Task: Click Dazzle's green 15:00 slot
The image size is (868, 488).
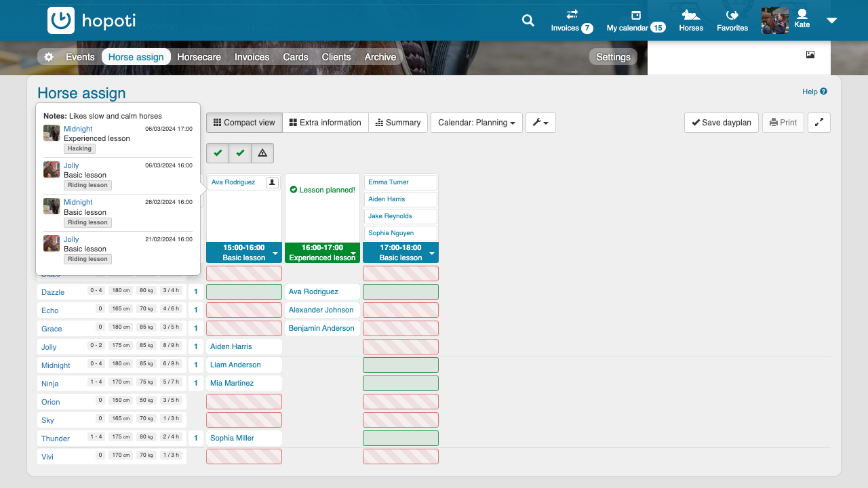Action: click(x=244, y=292)
